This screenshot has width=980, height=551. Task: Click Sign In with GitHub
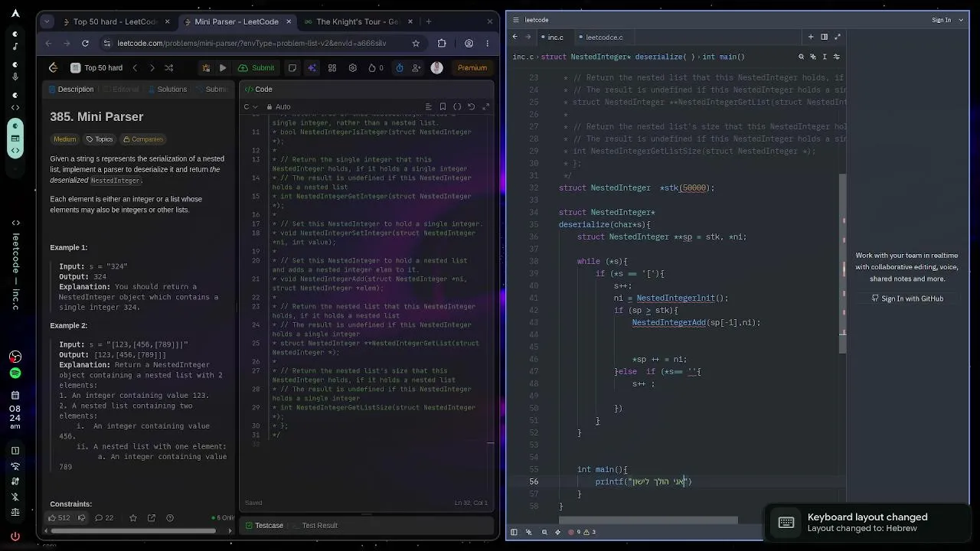[x=907, y=298]
